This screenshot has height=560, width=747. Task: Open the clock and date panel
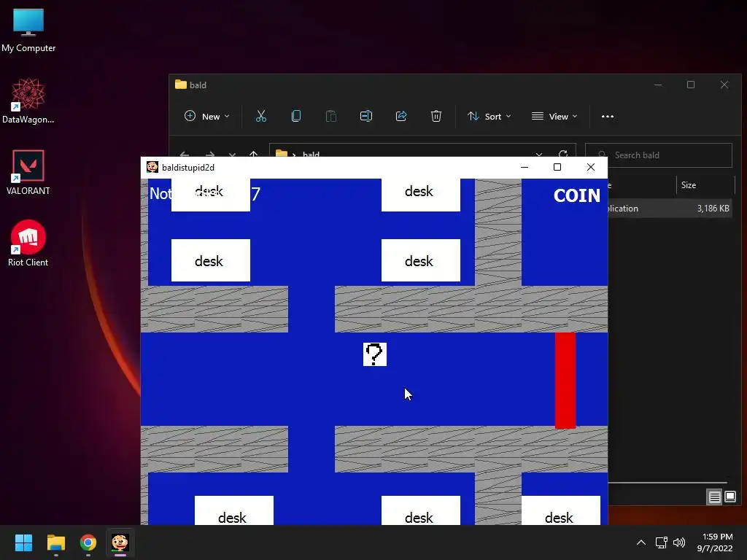pyautogui.click(x=715, y=542)
